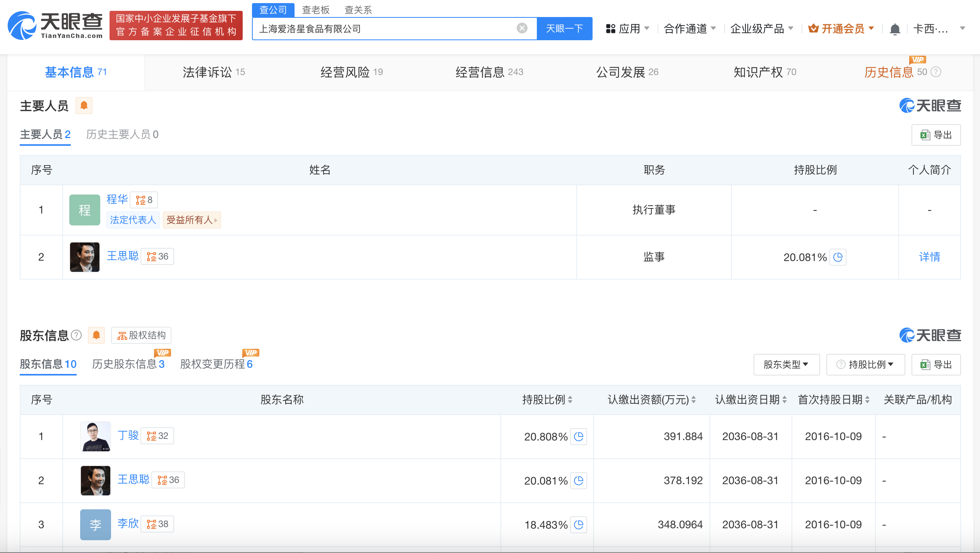Open the 股权结构 chart button
The width and height of the screenshot is (980, 553).
pyautogui.click(x=141, y=335)
